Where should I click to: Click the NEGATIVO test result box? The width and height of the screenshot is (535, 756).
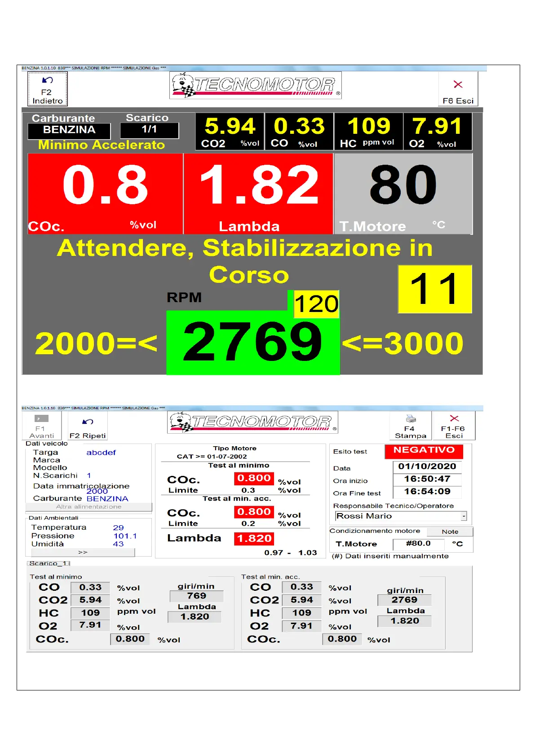coord(424,451)
